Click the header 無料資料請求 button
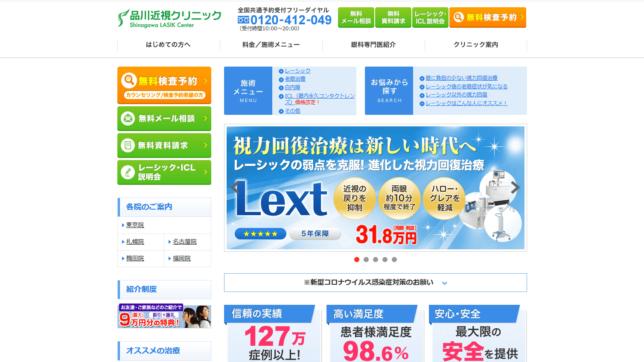The height and width of the screenshot is (362, 644). coord(393,18)
